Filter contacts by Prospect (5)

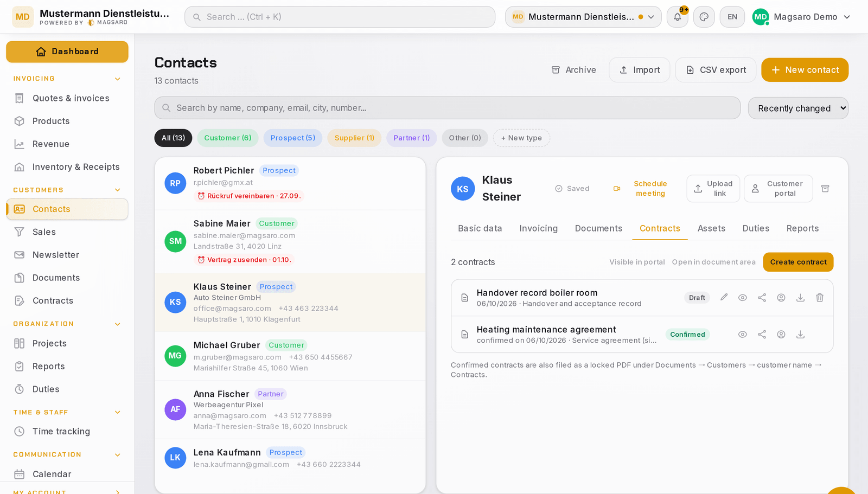pos(293,138)
